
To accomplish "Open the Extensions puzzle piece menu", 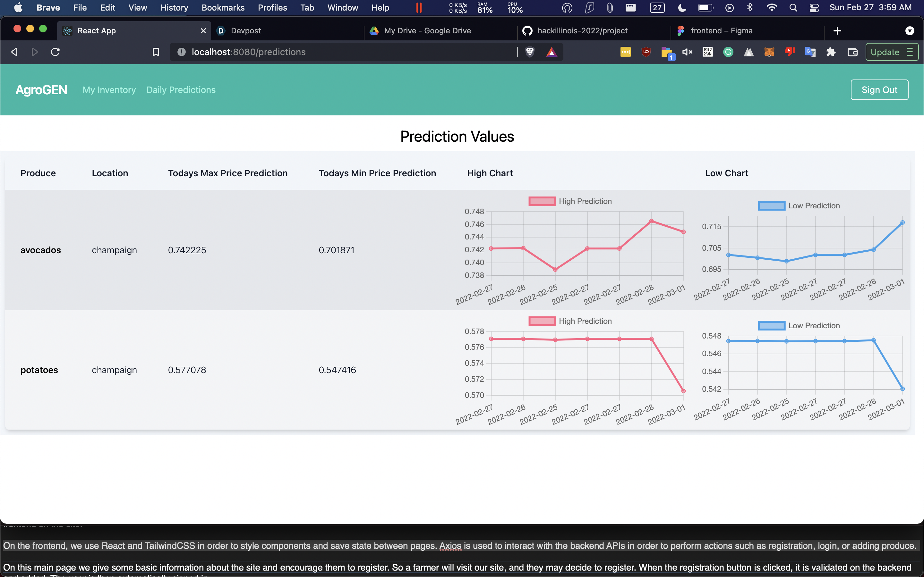I will point(830,52).
